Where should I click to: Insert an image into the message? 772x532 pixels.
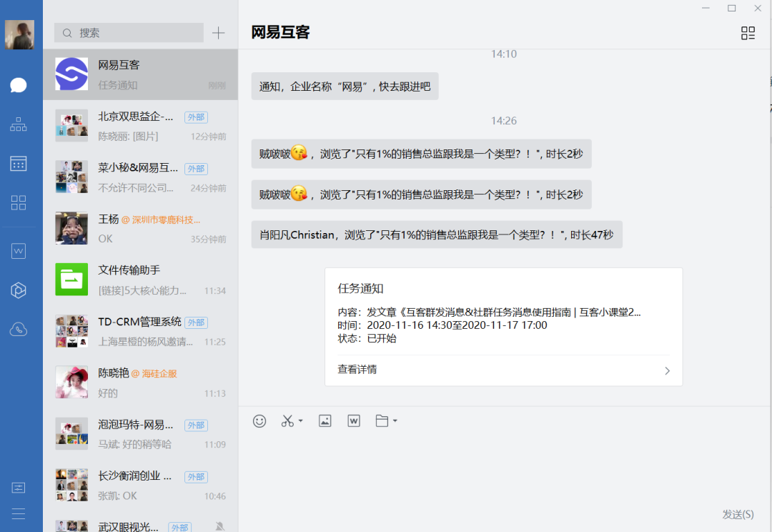click(x=325, y=421)
